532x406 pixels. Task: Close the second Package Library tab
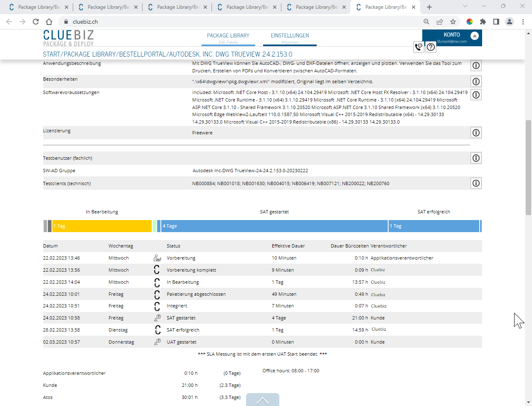coord(136,7)
